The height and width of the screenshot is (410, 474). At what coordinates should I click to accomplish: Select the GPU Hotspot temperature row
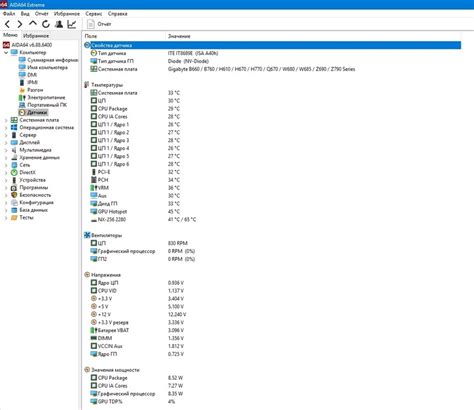click(272, 211)
